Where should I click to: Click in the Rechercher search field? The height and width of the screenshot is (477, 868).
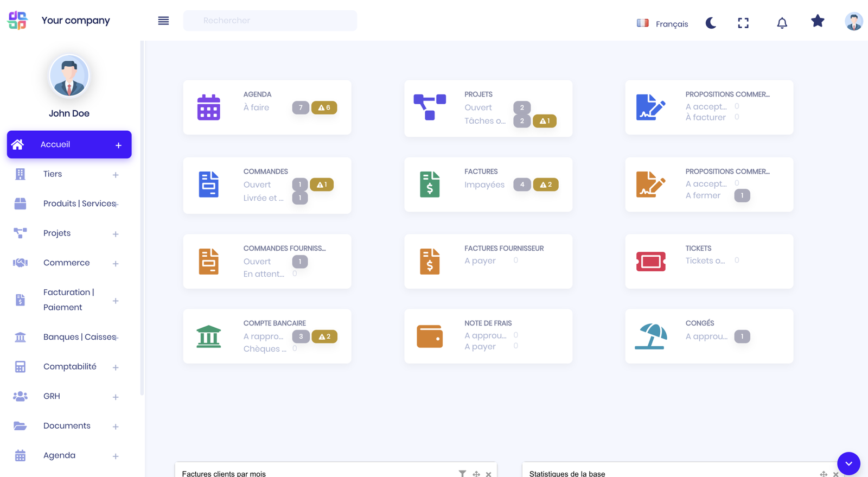(270, 21)
